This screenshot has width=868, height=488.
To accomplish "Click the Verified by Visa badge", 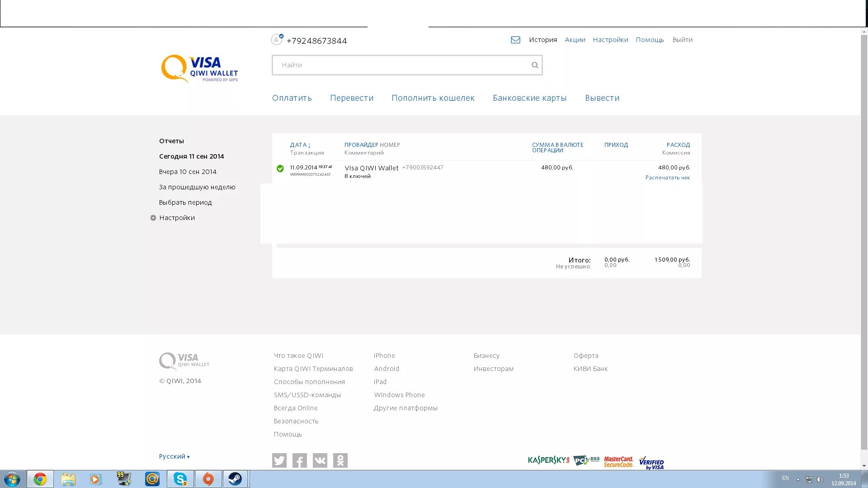I will click(x=651, y=463).
